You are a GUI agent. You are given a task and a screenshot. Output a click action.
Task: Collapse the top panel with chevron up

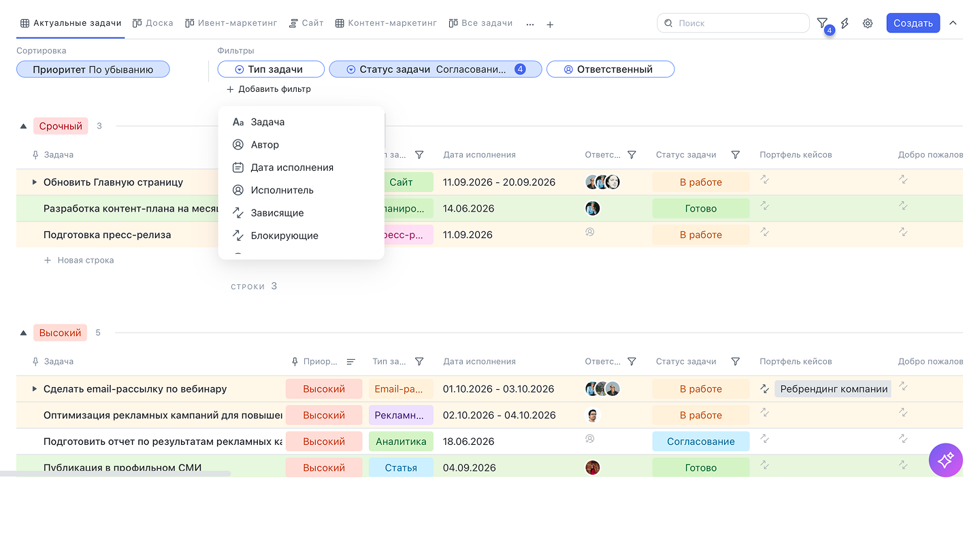point(953,23)
